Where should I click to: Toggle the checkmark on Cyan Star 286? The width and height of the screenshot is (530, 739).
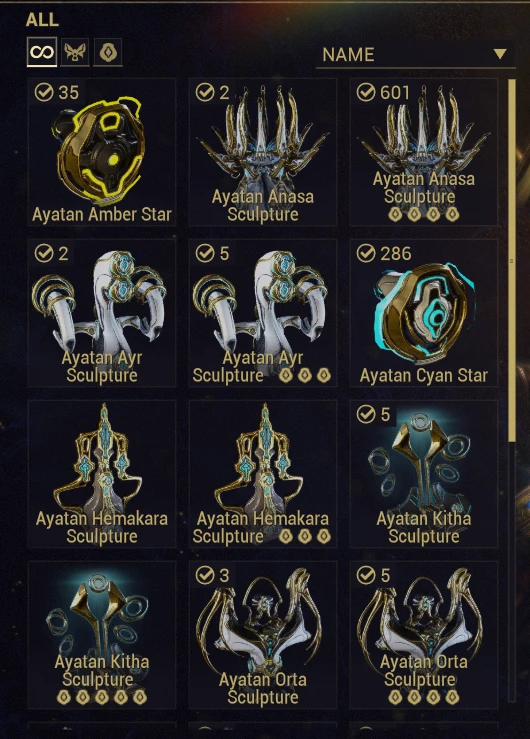tap(366, 253)
